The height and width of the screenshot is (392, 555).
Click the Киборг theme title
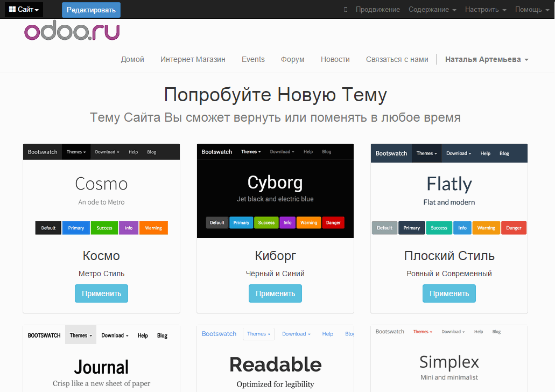point(276,256)
